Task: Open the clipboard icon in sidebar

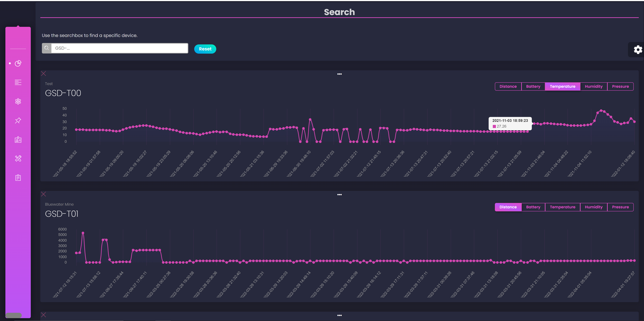Action: (x=18, y=178)
